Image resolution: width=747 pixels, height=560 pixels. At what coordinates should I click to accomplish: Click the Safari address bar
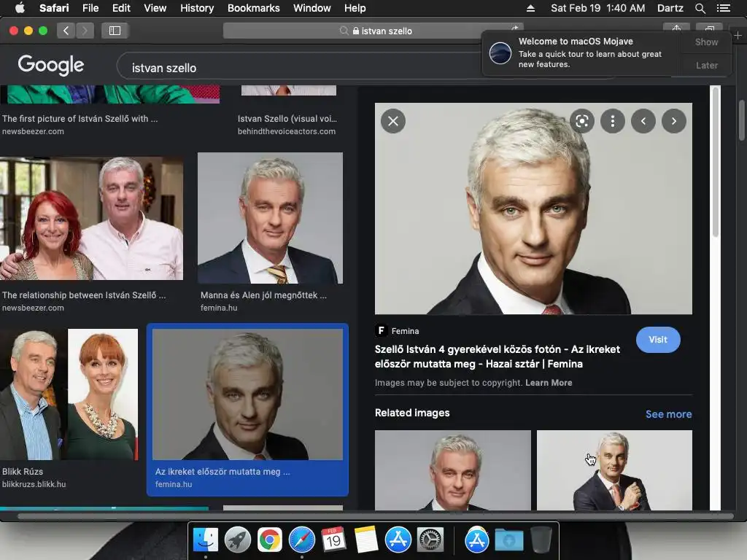pos(373,31)
